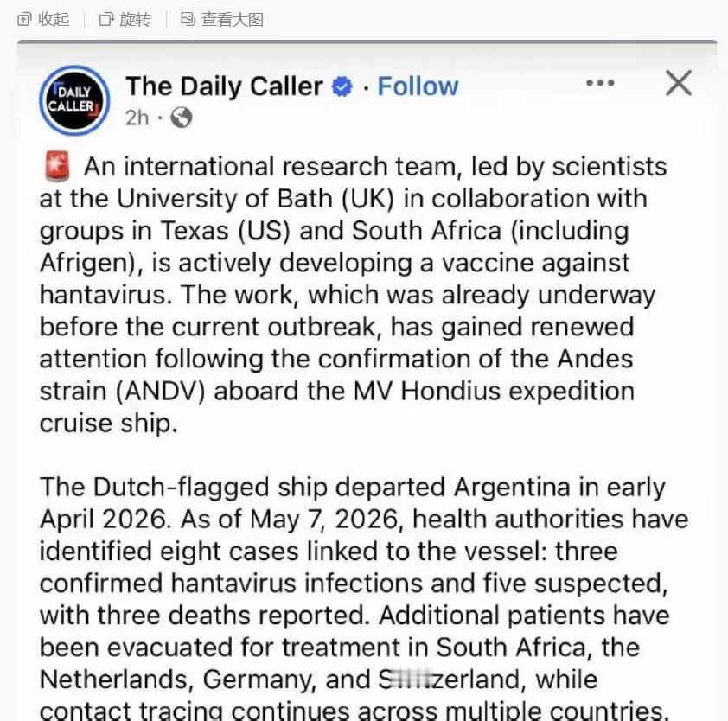Click the red siren emoji
728x721 pixels.
click(57, 166)
